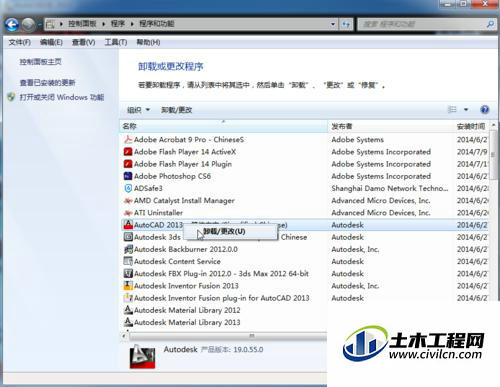Screen dimensions: 500x387
Task: Select the Autodesk Content Service entry name
Action: tap(177, 261)
